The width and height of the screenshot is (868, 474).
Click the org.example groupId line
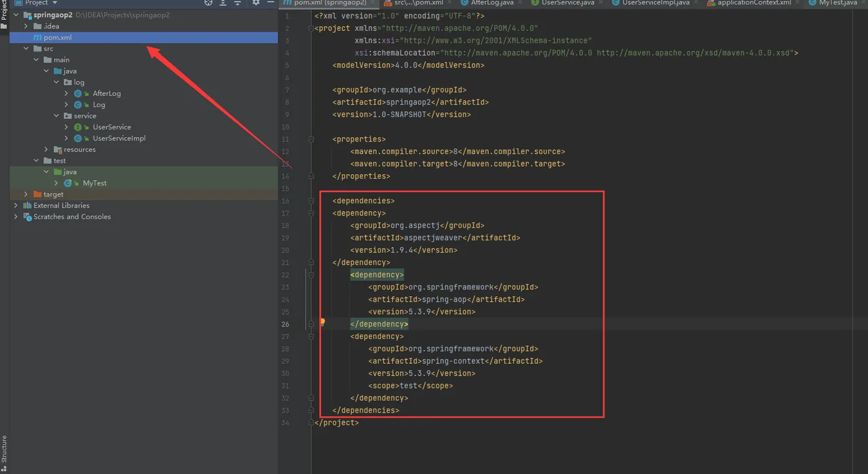[399, 90]
